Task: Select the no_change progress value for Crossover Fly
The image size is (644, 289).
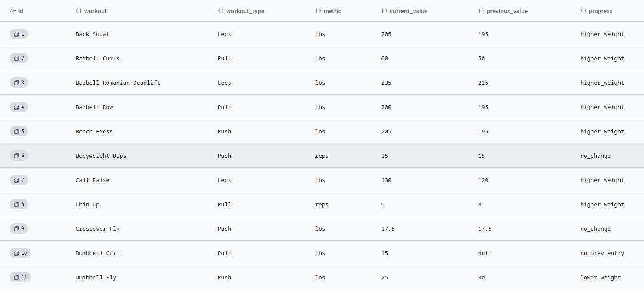Action: (x=595, y=229)
